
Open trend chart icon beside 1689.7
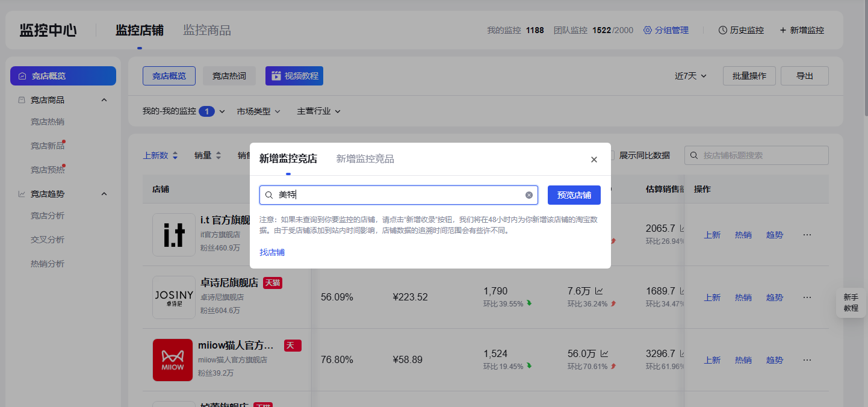pyautogui.click(x=683, y=291)
